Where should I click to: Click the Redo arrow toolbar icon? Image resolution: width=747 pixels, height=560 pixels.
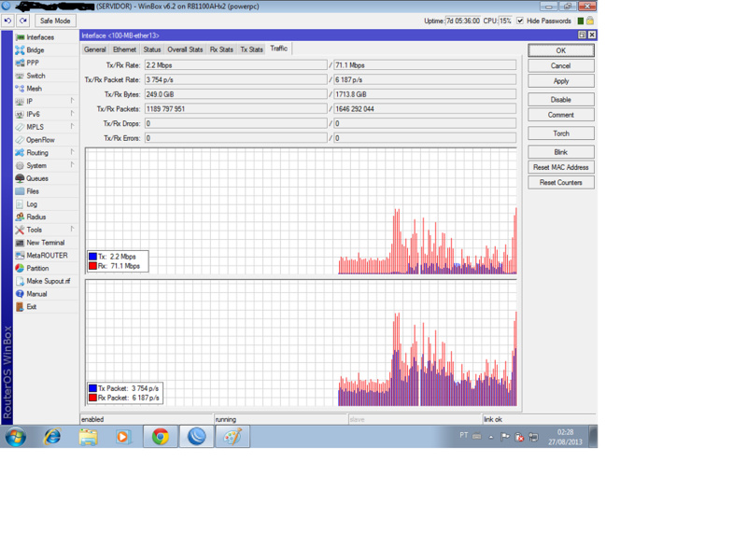pyautogui.click(x=23, y=21)
